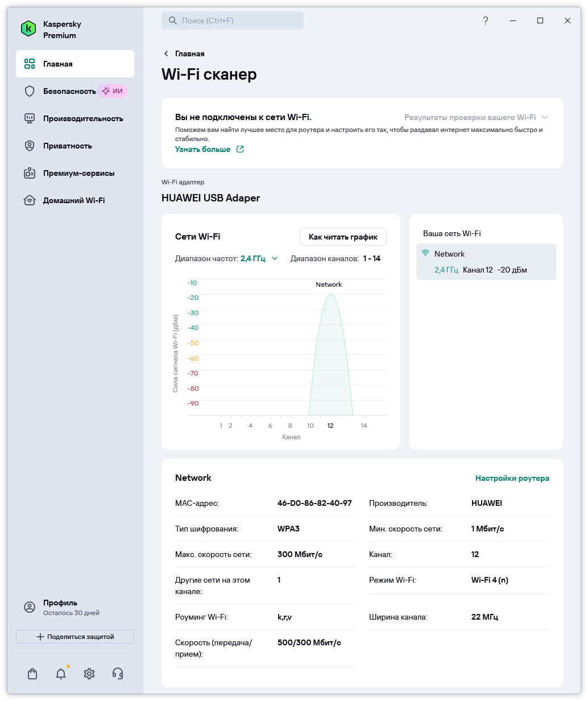The image size is (588, 701).
Task: Click the WPA3 encryption type value
Action: point(288,529)
